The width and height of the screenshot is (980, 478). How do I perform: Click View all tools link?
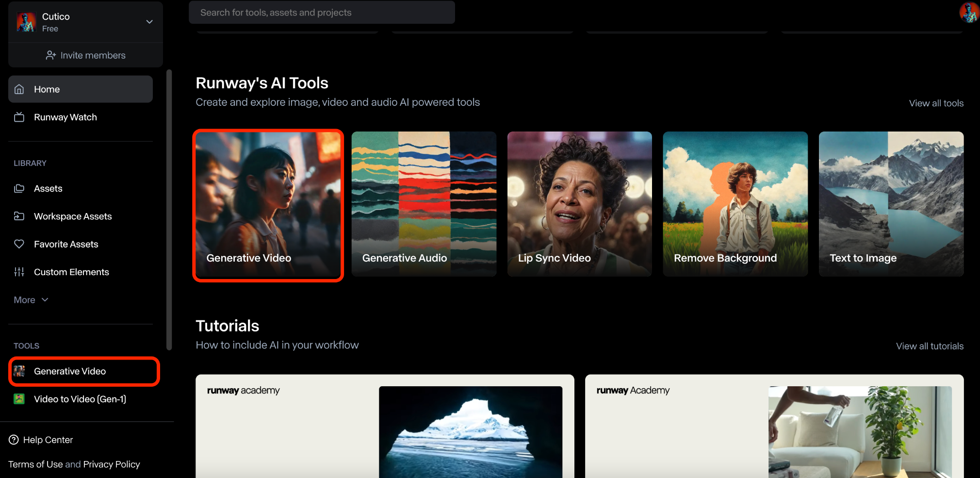936,103
